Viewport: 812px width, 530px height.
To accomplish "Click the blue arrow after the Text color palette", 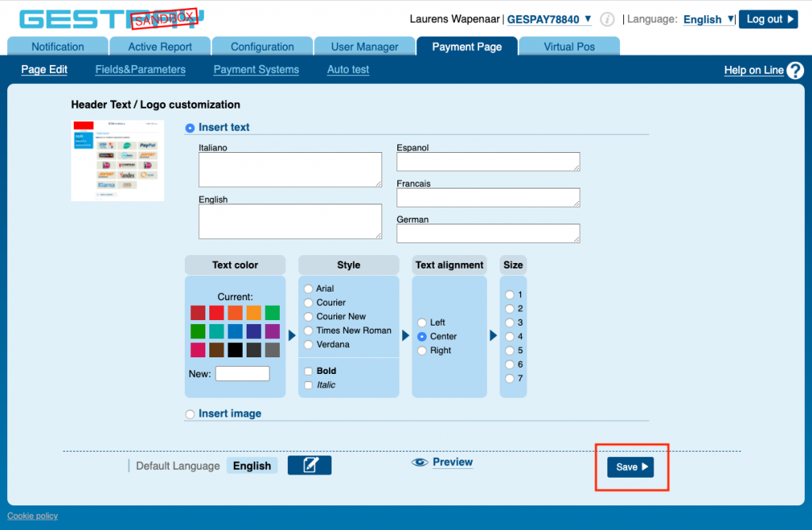I will point(293,335).
